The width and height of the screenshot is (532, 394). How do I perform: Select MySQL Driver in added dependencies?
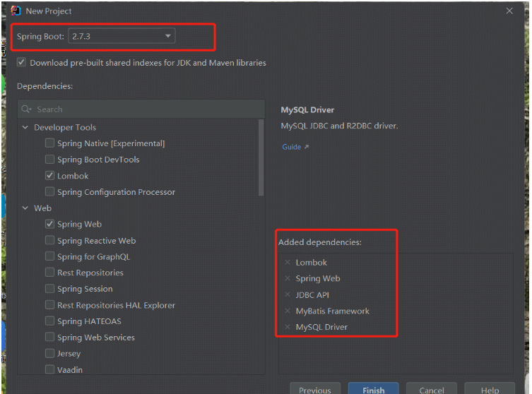(321, 327)
